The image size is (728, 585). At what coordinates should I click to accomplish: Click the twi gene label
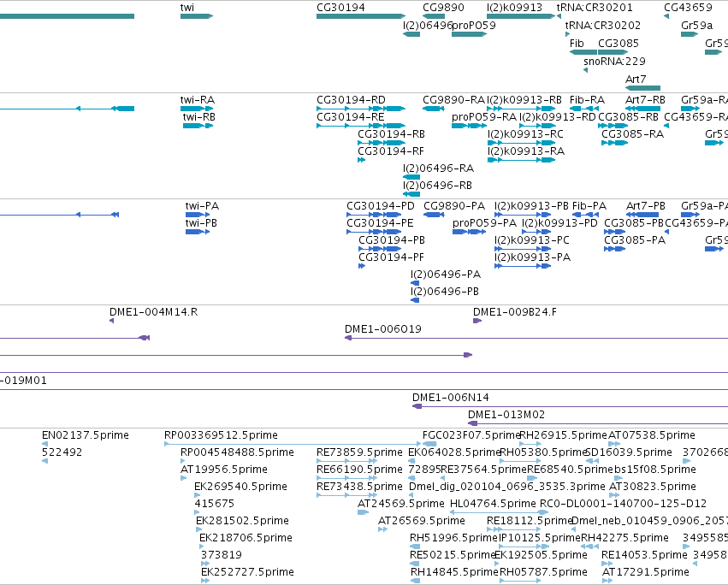point(187,8)
